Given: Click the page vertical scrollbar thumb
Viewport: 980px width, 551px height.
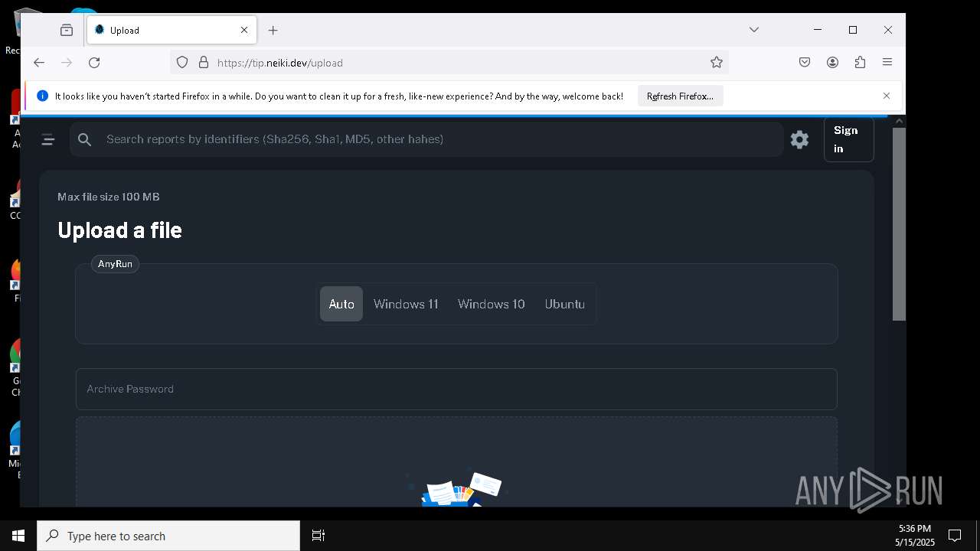Looking at the screenshot, I should click(900, 223).
